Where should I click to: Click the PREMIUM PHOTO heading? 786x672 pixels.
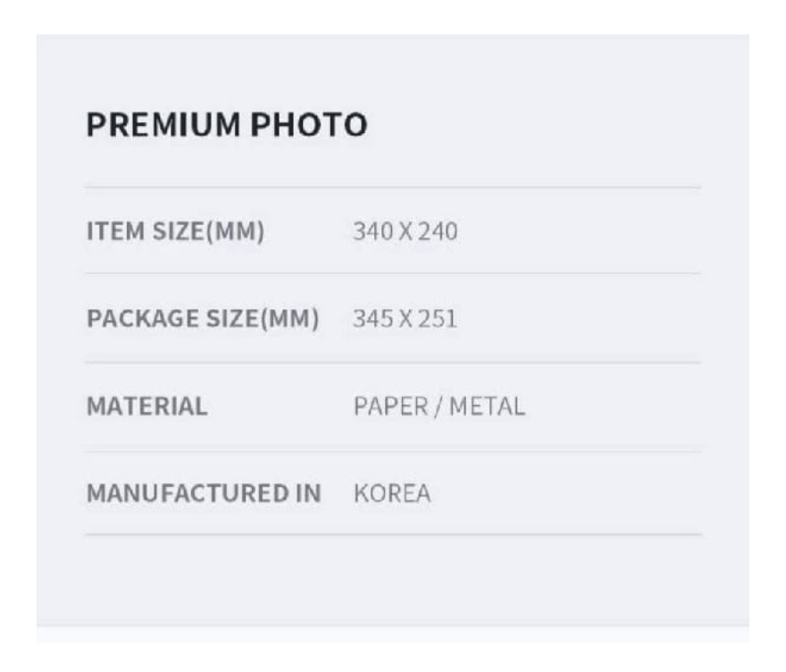pos(226,125)
